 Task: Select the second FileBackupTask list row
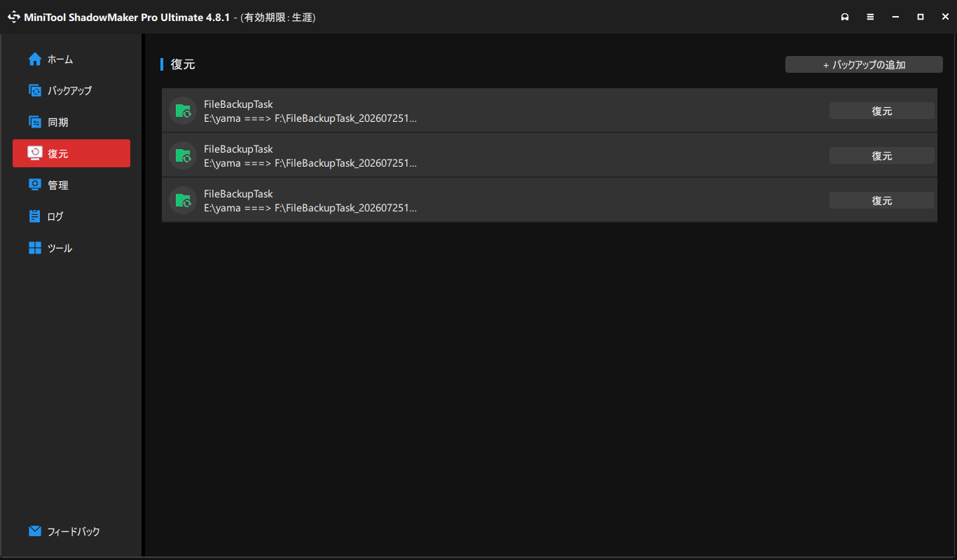point(549,155)
